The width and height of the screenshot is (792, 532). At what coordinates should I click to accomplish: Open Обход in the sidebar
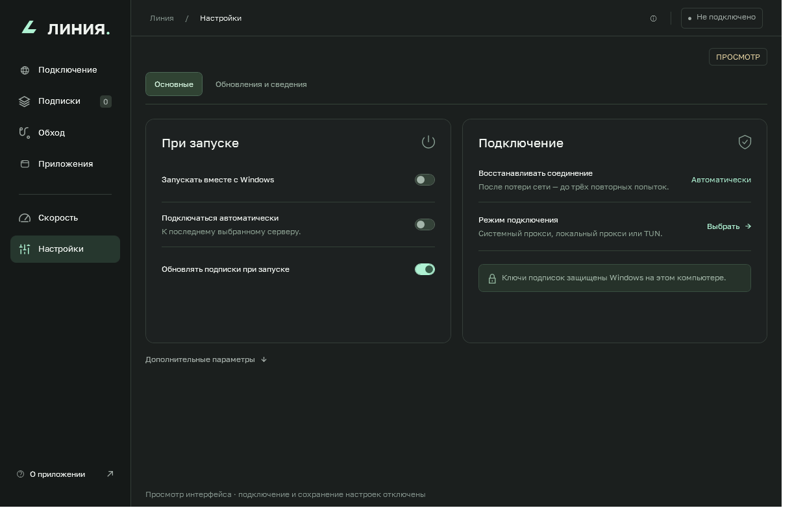click(65, 132)
